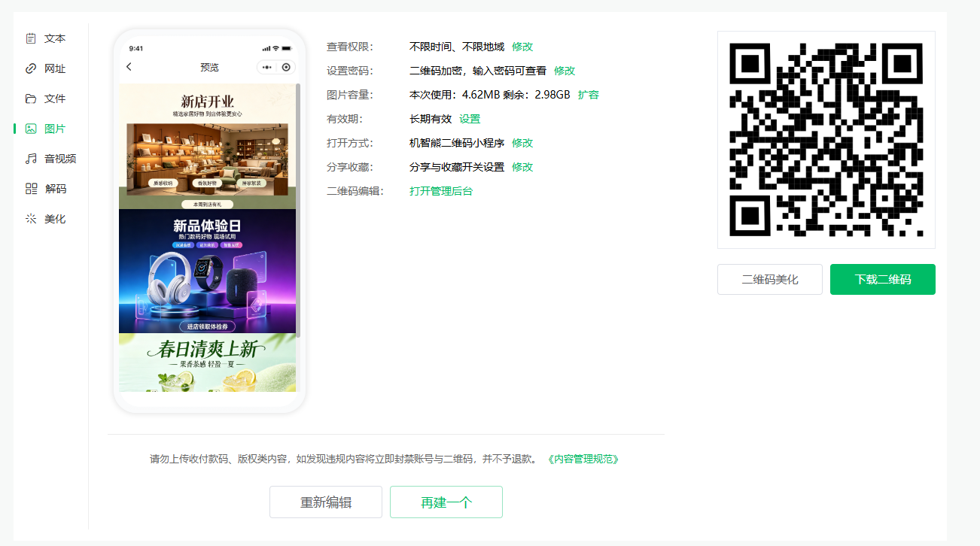Click the 不限时间、不限地域 value text
The height and width of the screenshot is (546, 980).
(x=457, y=47)
